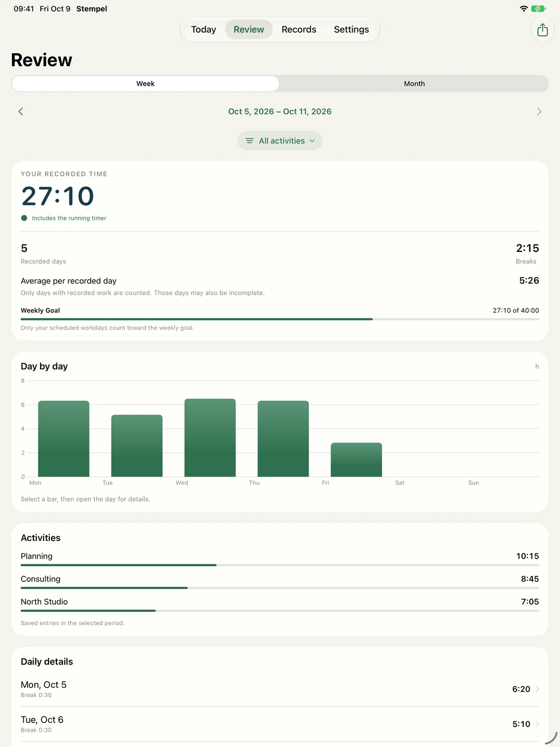Viewport: 560px width, 747px height.
Task: Click the 6:20 total for Monday
Action: point(521,689)
